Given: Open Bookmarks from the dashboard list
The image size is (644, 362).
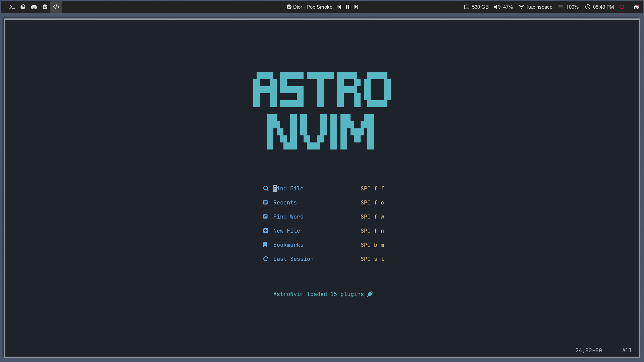Looking at the screenshot, I should pyautogui.click(x=288, y=245).
